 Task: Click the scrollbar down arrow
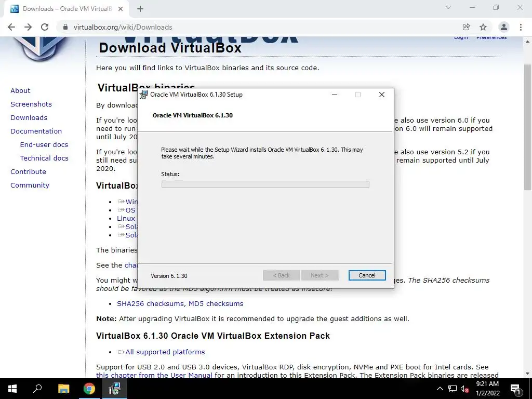tap(527, 374)
